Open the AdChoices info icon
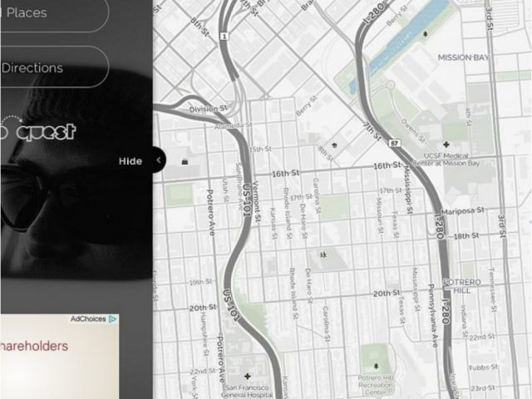 point(113,318)
